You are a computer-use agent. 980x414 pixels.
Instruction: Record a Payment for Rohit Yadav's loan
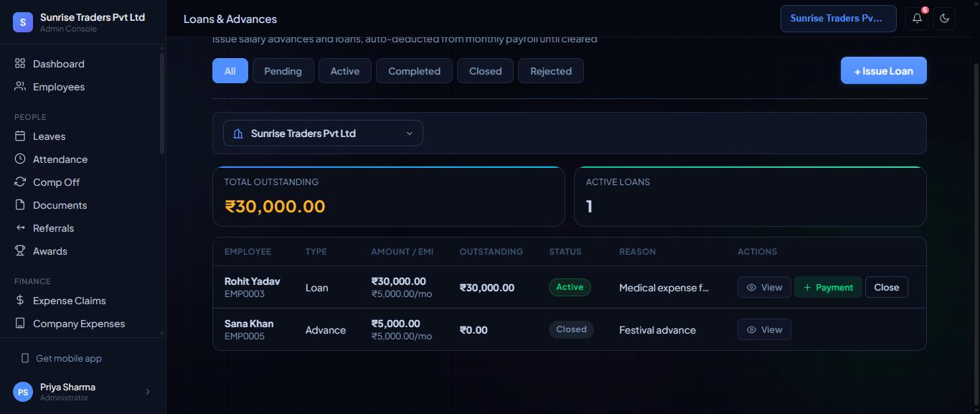[x=828, y=288]
